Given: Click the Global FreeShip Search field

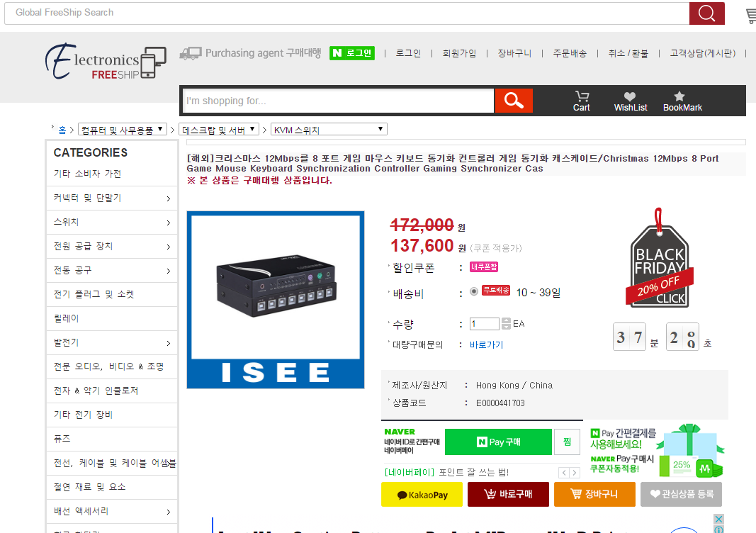Looking at the screenshot, I should 346,13.
